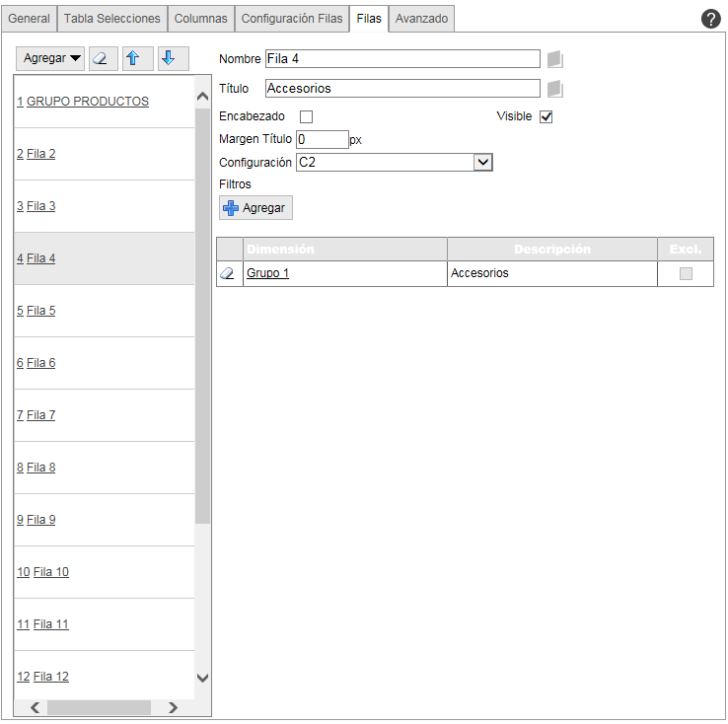Viewport: 728px width, 724px height.
Task: Click the icon beside the Título field
Action: coord(555,89)
